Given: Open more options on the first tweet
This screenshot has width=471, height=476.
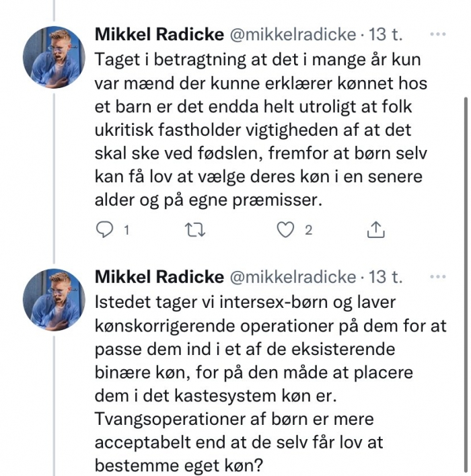Looking at the screenshot, I should (438, 34).
